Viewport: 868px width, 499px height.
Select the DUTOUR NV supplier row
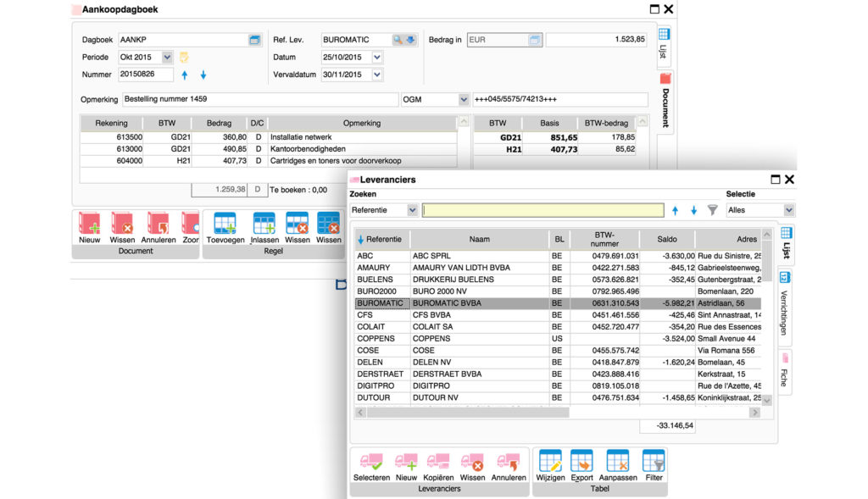(x=558, y=398)
